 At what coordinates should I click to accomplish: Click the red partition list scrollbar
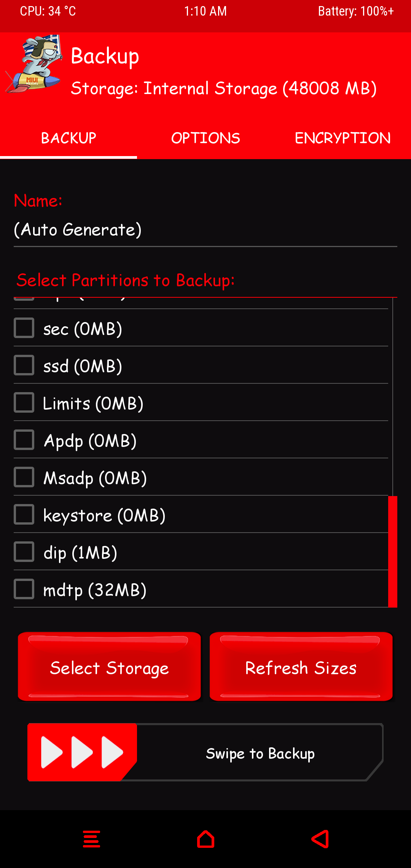coord(393,551)
